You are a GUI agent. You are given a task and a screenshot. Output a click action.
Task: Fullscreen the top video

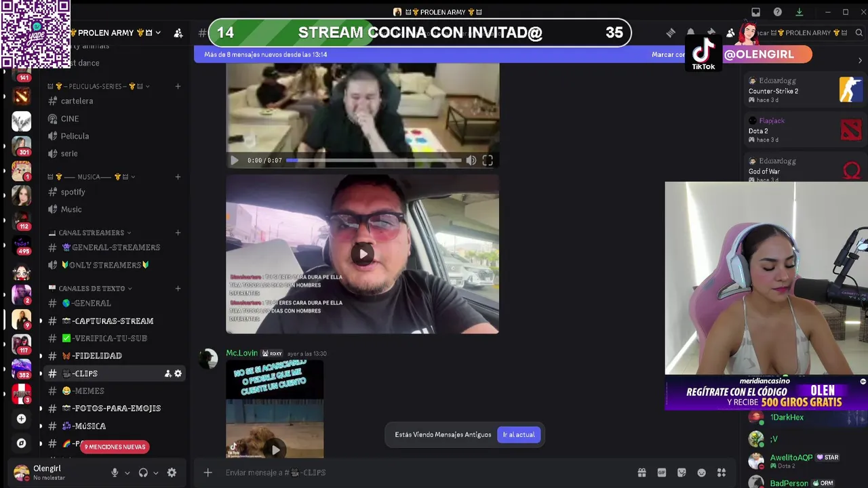[488, 161]
